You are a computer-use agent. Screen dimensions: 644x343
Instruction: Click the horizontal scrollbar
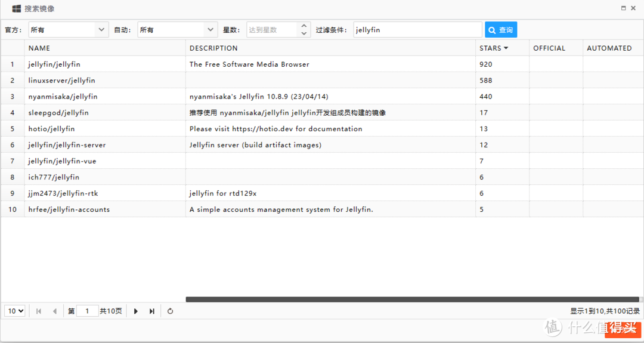pyautogui.click(x=413, y=299)
